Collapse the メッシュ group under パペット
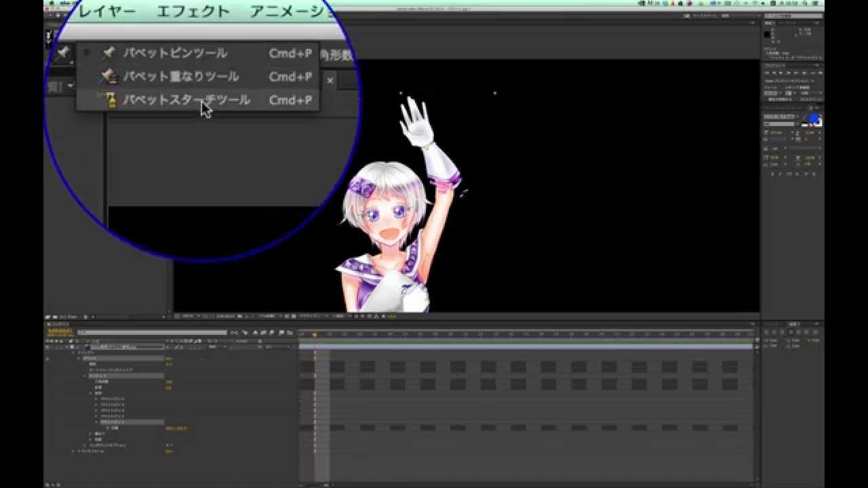Viewport: 868px width, 488px height. pos(85,375)
